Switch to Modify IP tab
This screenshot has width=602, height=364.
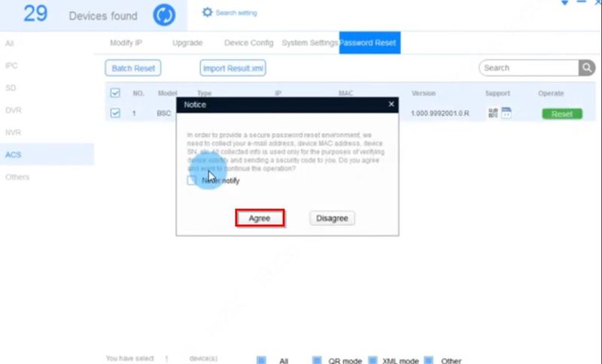[126, 43]
